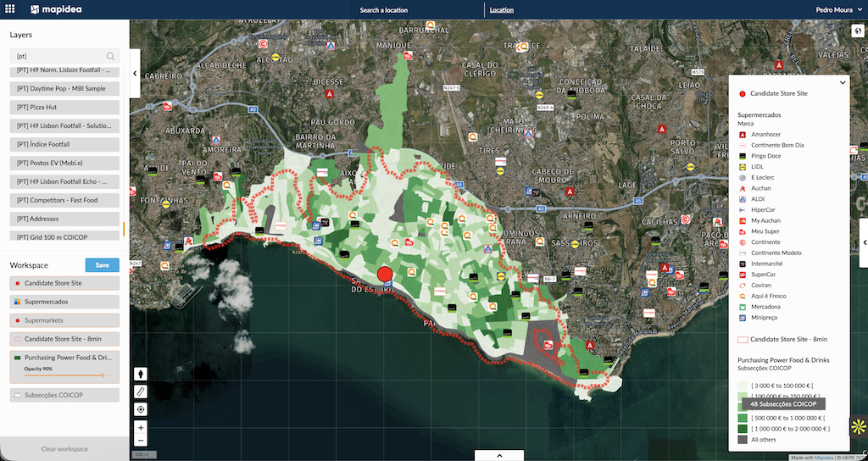Screen dimensions: 868x461
Task: Add [PT] H9 Lisbon Footfall Echo layer
Action: point(64,181)
